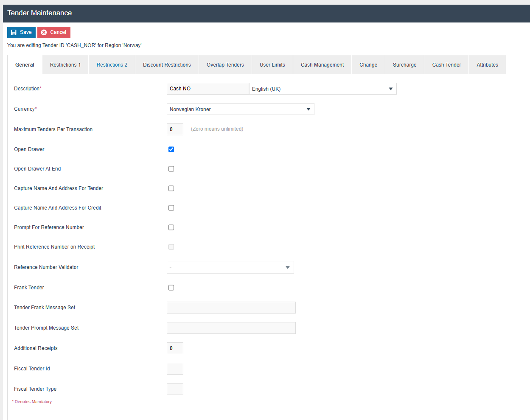
Task: Open the Restrictions 2 tab
Action: pyautogui.click(x=112, y=65)
